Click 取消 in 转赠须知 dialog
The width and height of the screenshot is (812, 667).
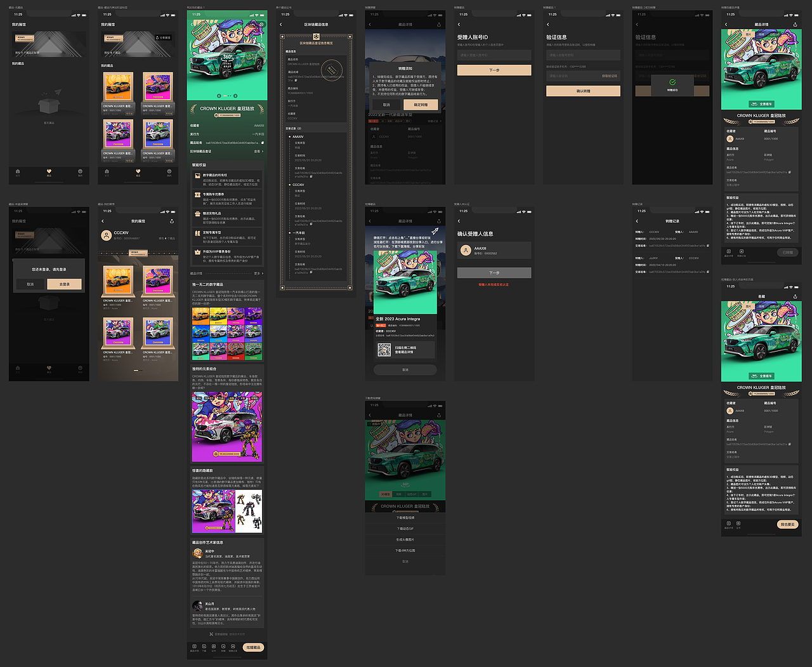386,105
